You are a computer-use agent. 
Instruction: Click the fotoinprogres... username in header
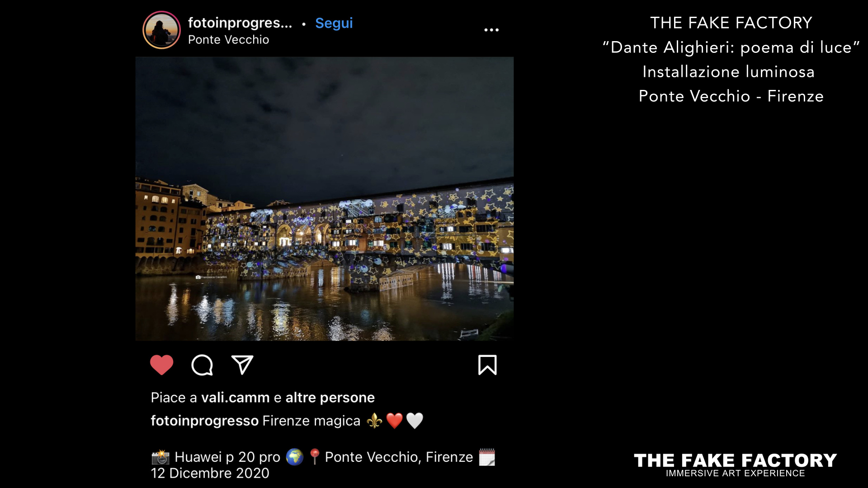point(240,23)
